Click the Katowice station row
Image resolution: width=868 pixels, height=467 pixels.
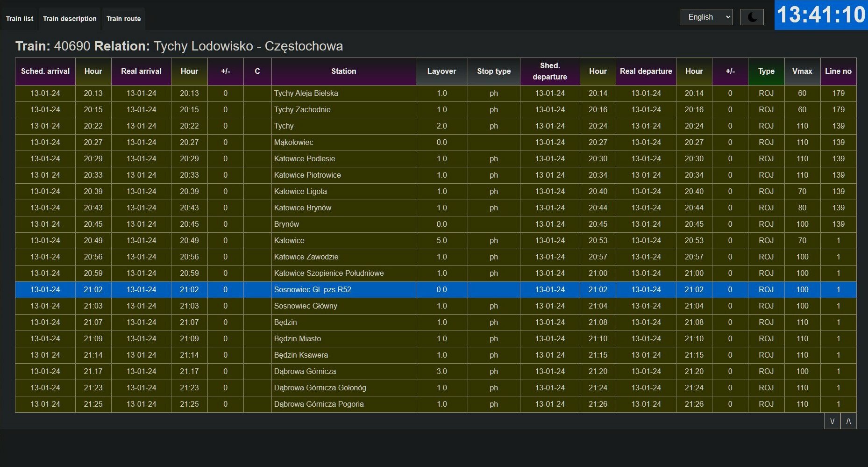pos(289,241)
